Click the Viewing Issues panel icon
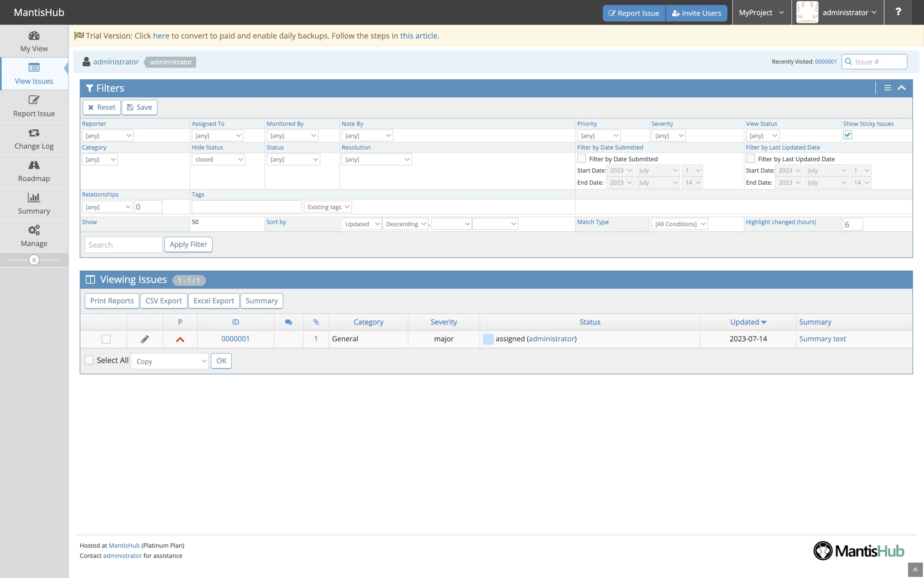The width and height of the screenshot is (924, 578). (90, 280)
